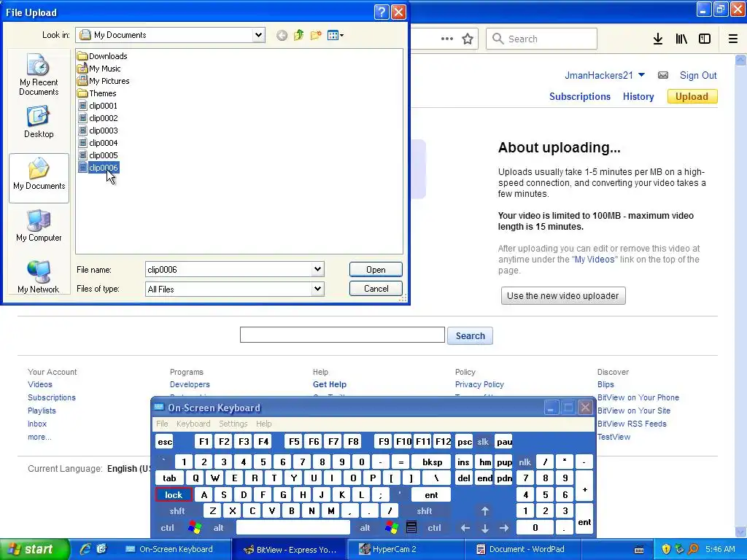Expand the Files of type dropdown
Screen dimensions: 747x560
[x=318, y=289]
